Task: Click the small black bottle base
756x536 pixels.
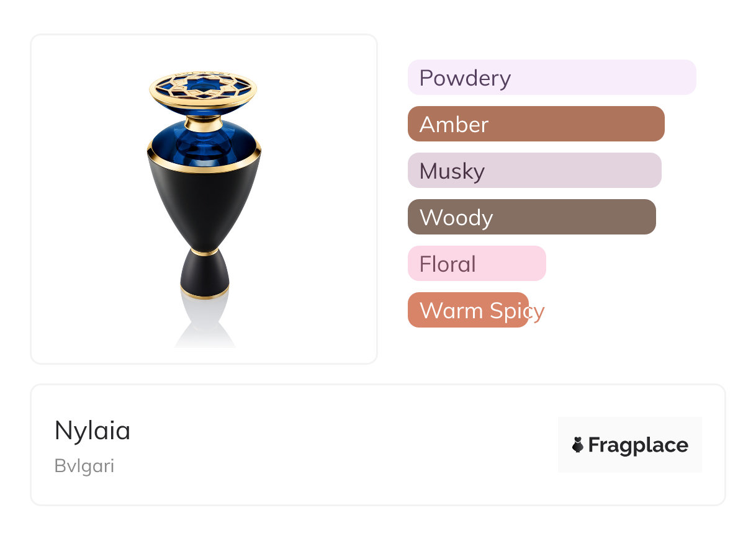Action: tap(205, 275)
